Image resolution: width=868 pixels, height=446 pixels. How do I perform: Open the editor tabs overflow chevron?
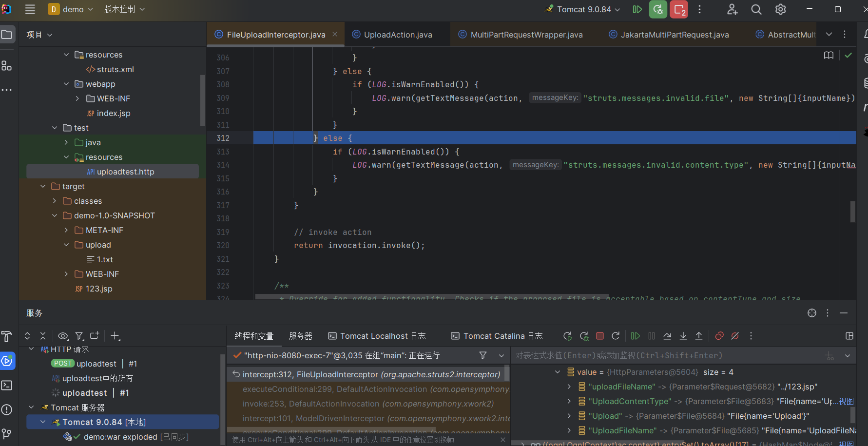pos(829,34)
